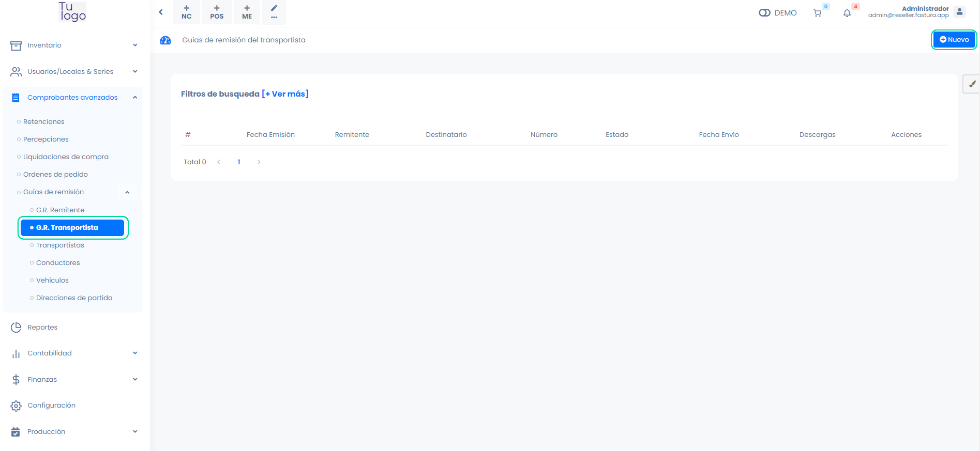
Task: Open the paintbrush theme customizer
Action: tap(972, 84)
